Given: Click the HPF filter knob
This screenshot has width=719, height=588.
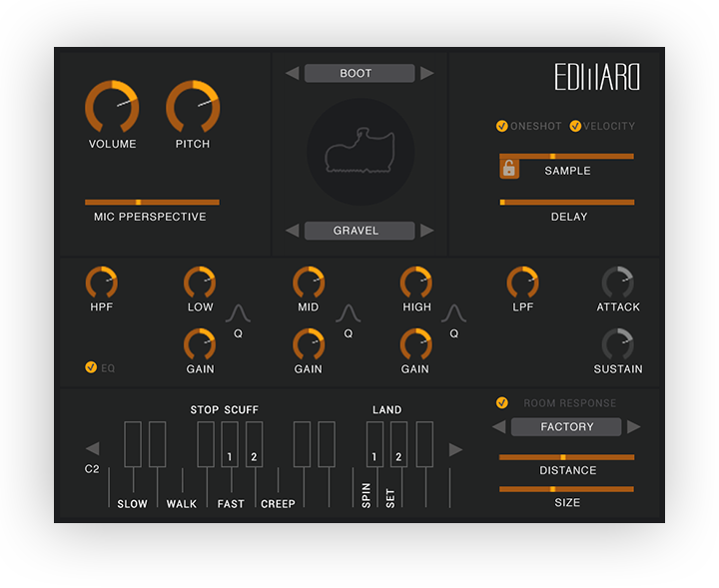Looking at the screenshot, I should (101, 283).
